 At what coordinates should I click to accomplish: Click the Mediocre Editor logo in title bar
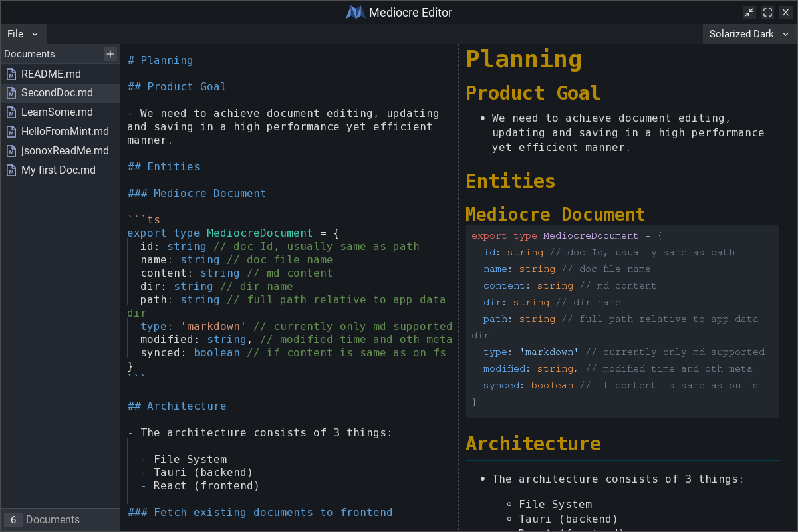coord(356,13)
